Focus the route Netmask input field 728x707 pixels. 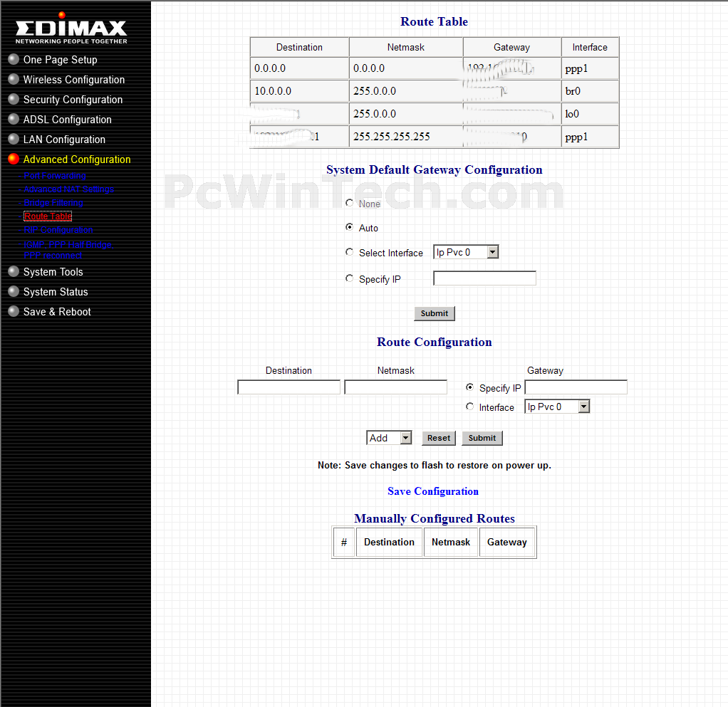(x=395, y=387)
